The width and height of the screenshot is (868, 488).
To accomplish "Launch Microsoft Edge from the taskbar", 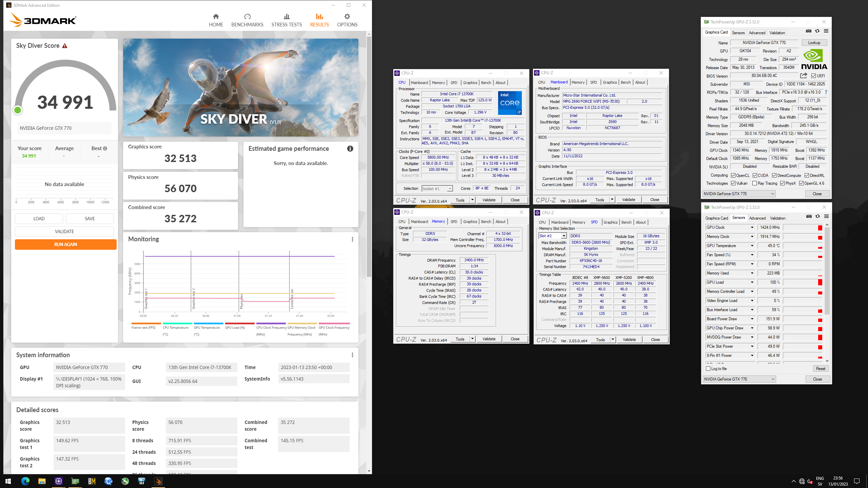I will (25, 481).
